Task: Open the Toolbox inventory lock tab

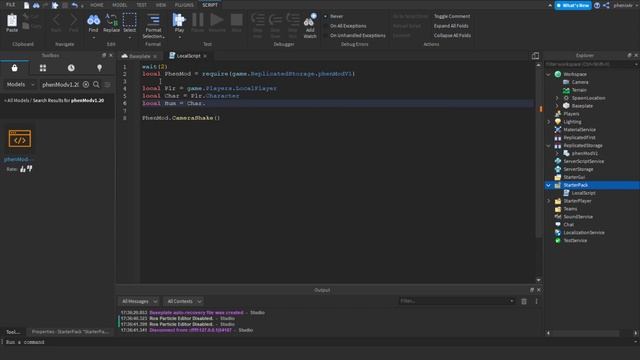Action: pos(14,68)
